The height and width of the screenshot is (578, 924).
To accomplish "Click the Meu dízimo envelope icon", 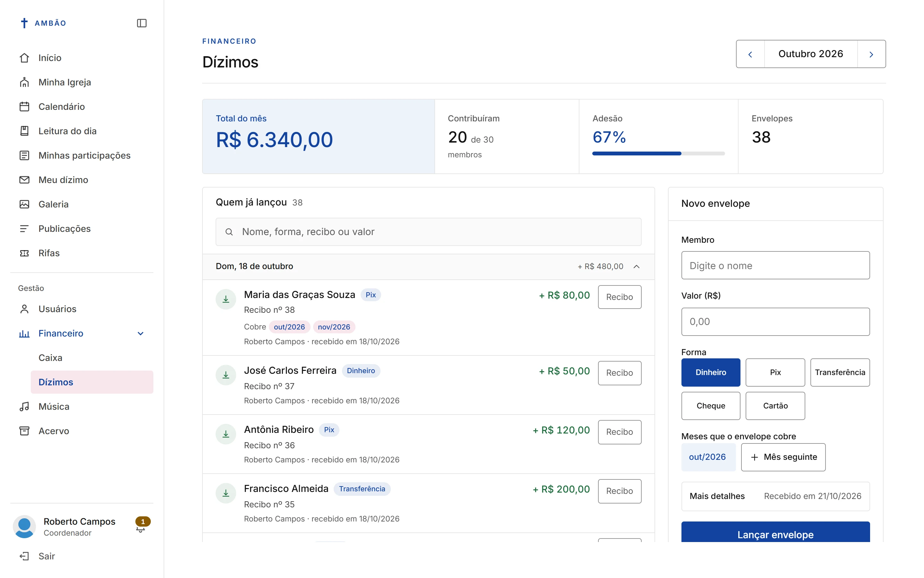I will [24, 180].
